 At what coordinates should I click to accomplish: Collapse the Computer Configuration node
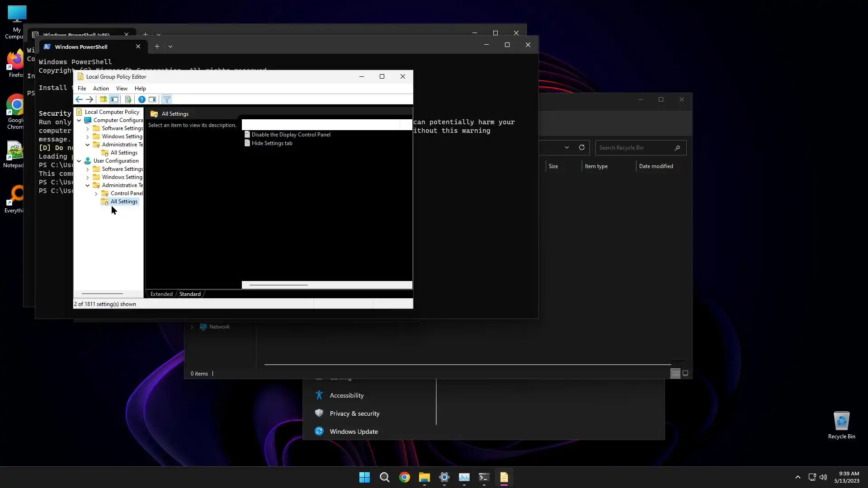(79, 120)
